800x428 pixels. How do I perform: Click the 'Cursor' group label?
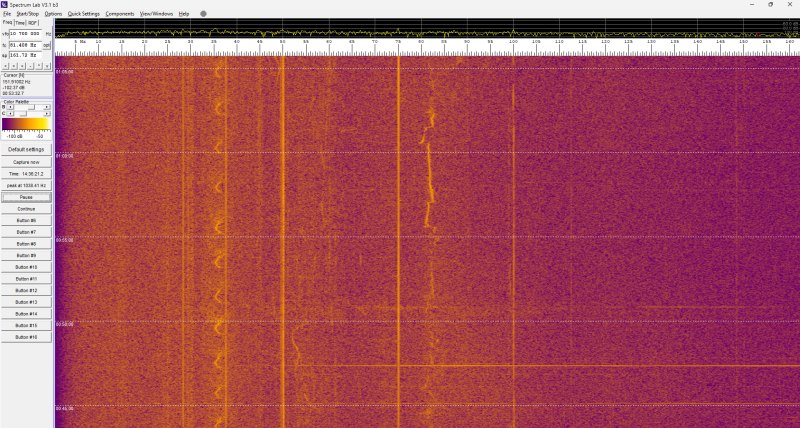[14, 75]
